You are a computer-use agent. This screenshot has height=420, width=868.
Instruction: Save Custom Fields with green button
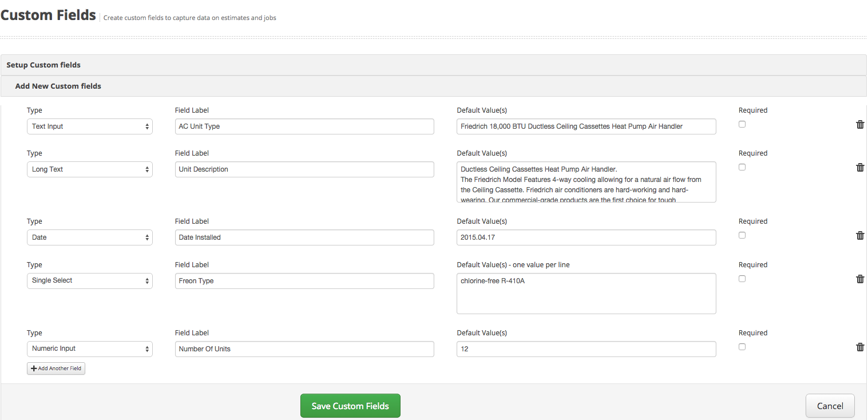350,406
